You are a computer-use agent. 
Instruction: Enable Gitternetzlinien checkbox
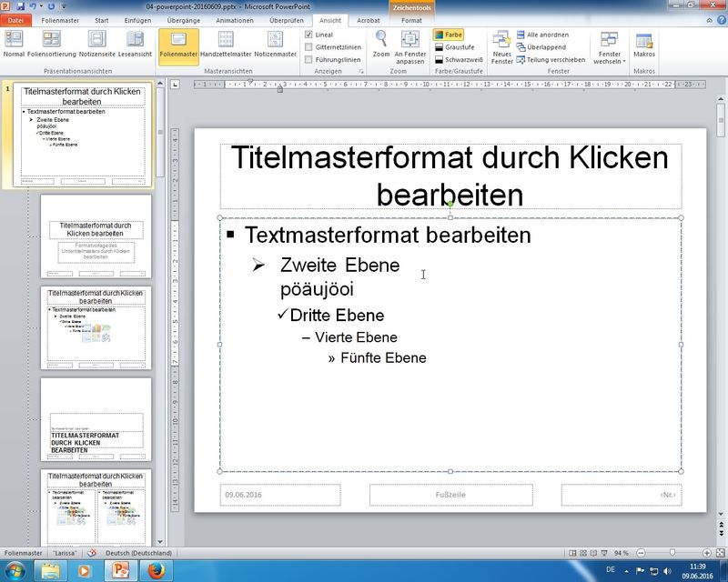[308, 47]
